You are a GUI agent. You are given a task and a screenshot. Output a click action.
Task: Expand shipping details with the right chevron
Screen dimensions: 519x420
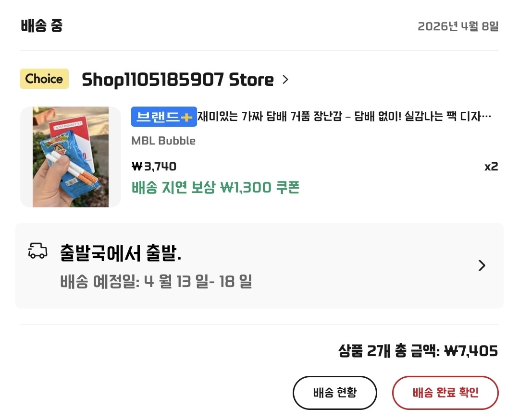(482, 265)
